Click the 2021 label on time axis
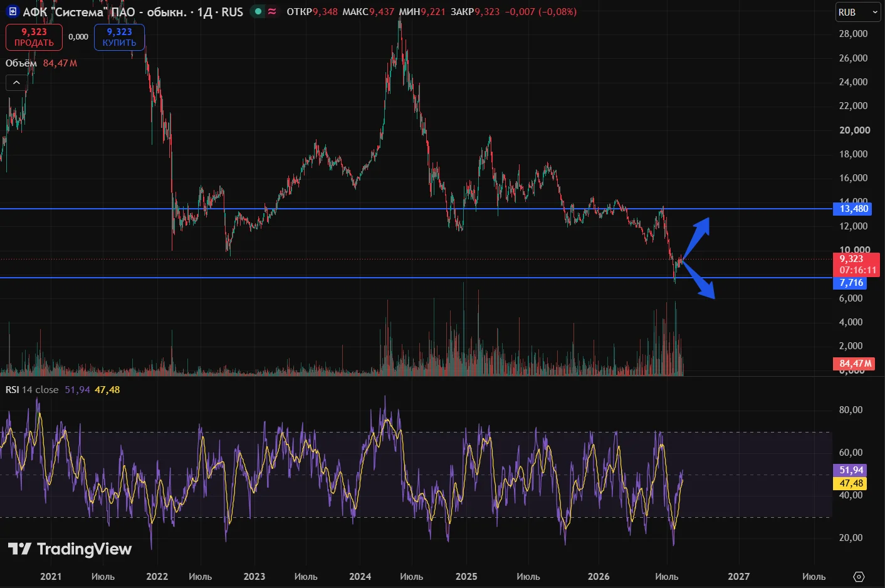 (51, 577)
